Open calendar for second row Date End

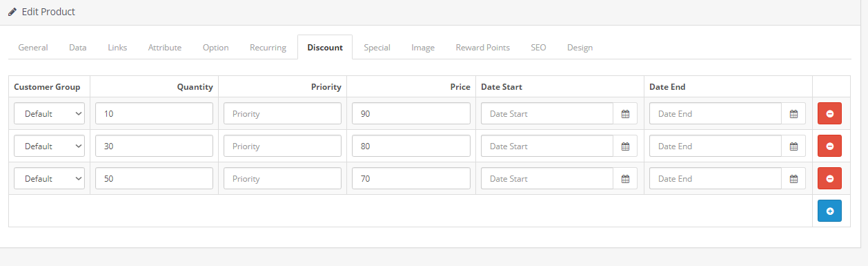pyautogui.click(x=793, y=146)
